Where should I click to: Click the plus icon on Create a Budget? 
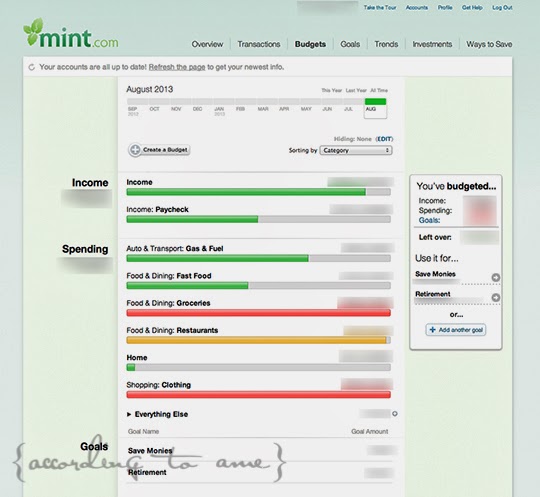click(135, 150)
